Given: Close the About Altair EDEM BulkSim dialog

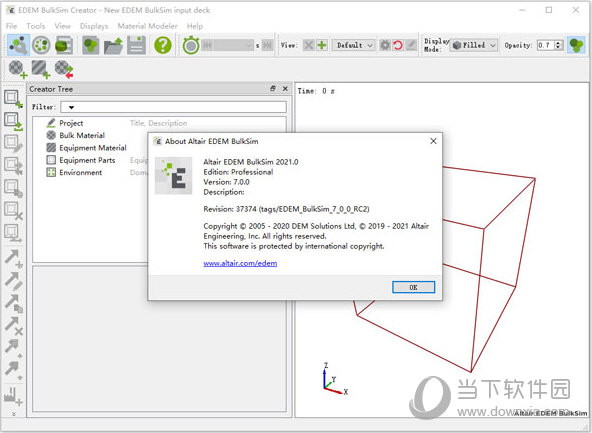Looking at the screenshot, I should pos(433,141).
